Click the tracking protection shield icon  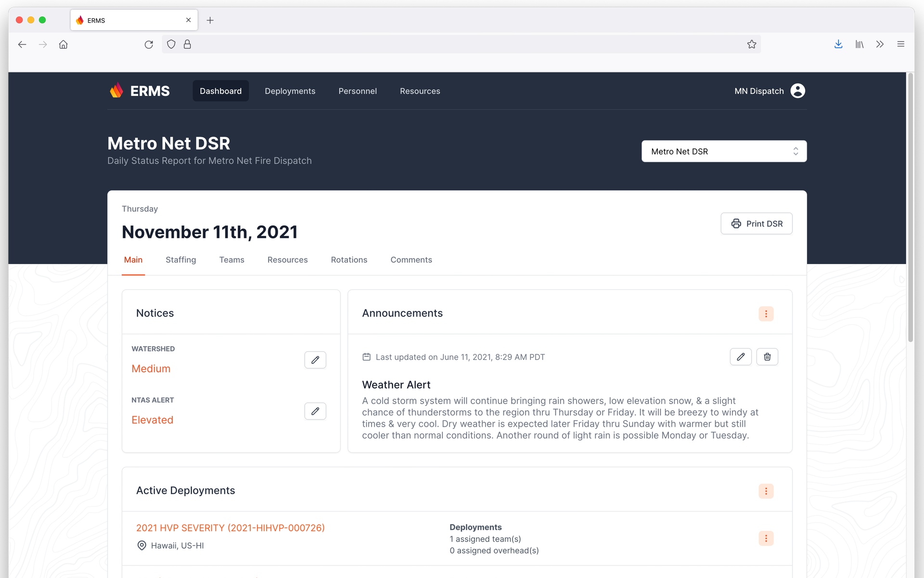[x=171, y=44]
